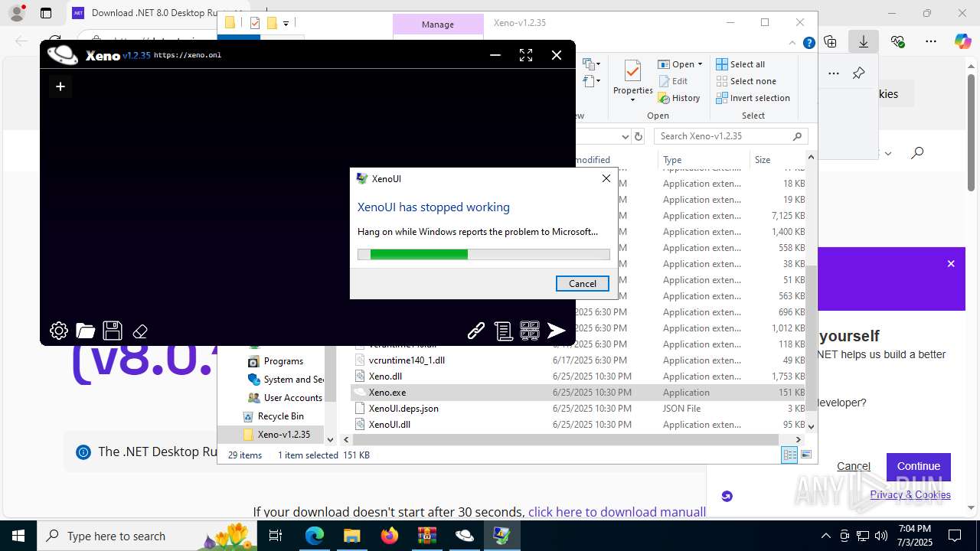Click the Xeno UFO logo
Screen dimensions: 980x551
point(63,54)
